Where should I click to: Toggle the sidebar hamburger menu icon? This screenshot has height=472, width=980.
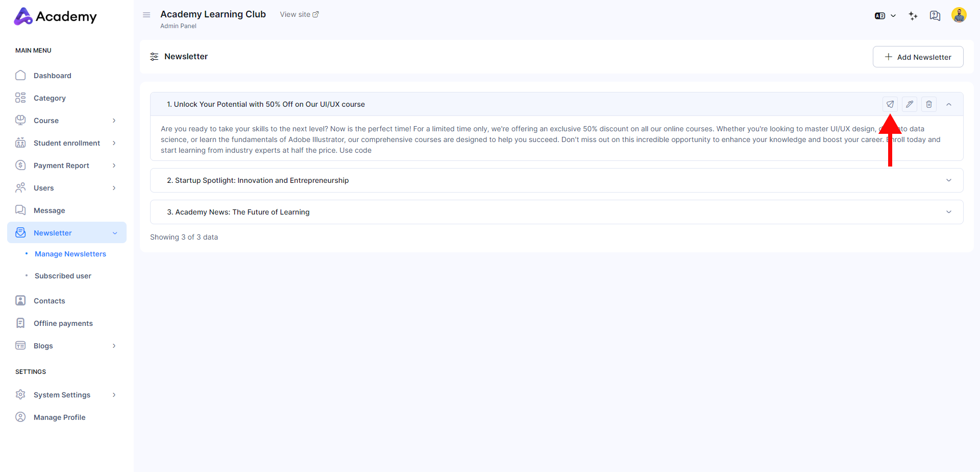[x=146, y=15]
